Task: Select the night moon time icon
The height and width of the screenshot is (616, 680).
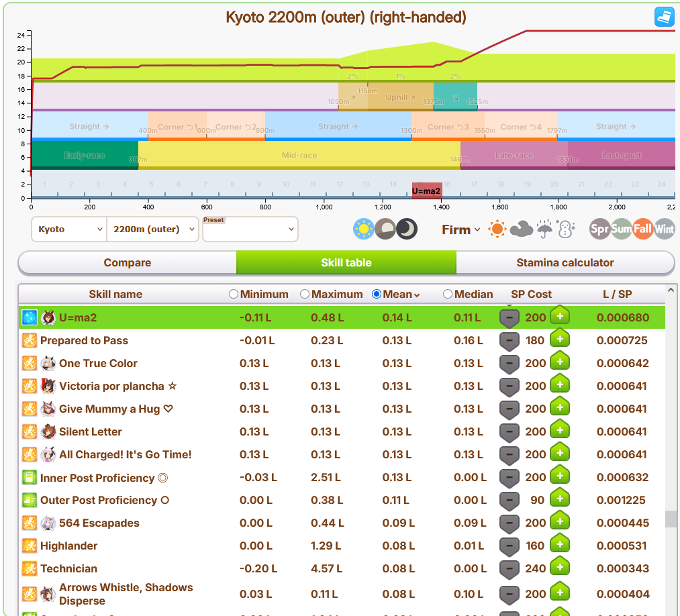Action: [x=407, y=229]
